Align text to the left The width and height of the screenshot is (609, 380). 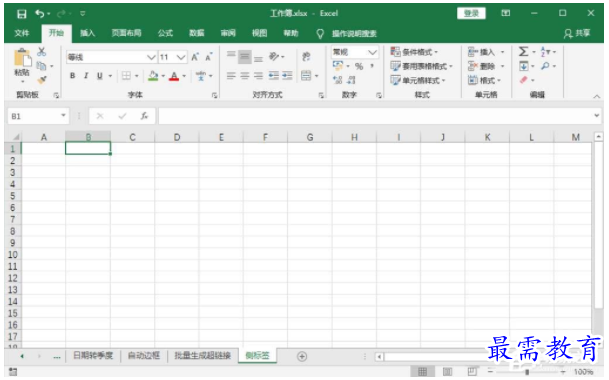[x=231, y=76]
